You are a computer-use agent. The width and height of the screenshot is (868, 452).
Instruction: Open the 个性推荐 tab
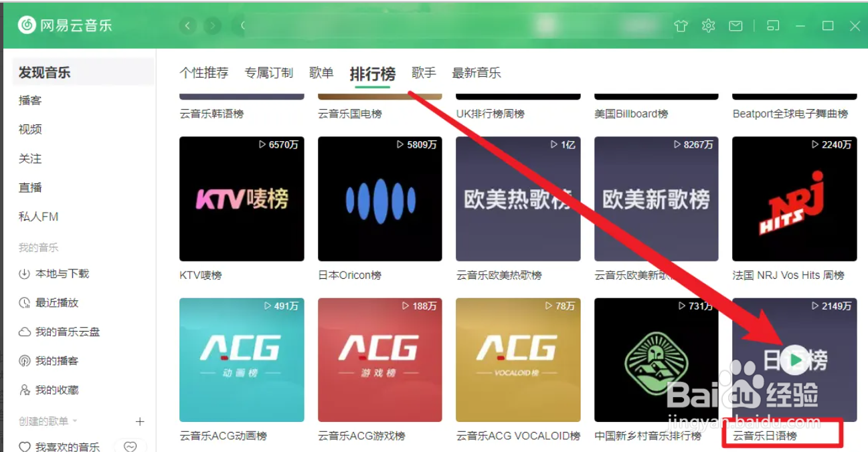click(204, 73)
